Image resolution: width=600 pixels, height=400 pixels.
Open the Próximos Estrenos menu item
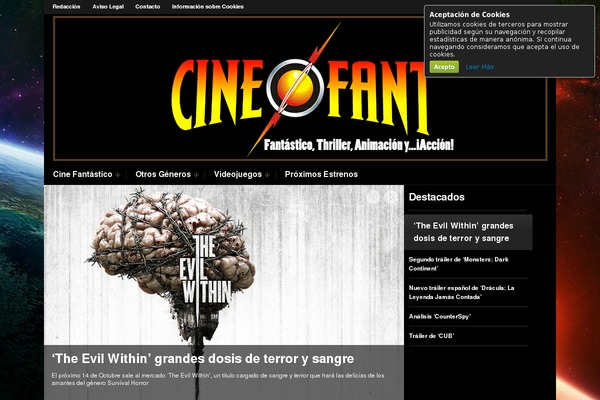pyautogui.click(x=321, y=174)
